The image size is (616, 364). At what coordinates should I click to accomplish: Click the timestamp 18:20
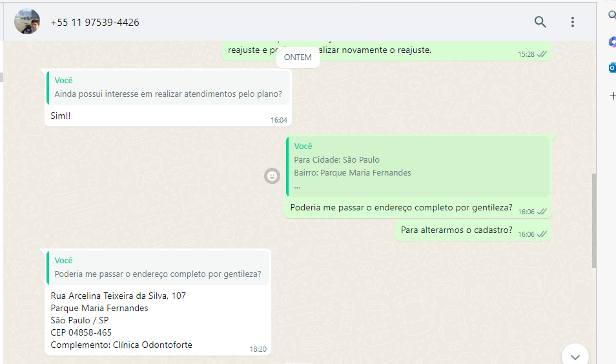click(258, 349)
